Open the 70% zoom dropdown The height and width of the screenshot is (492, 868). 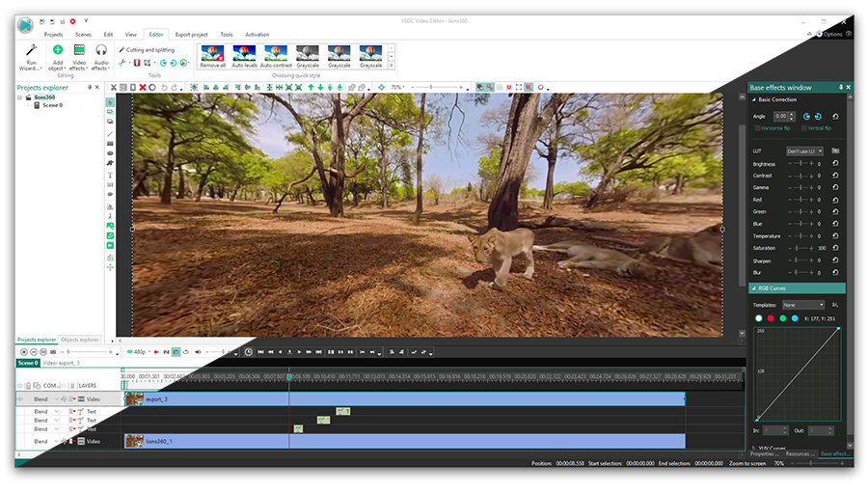click(x=397, y=88)
